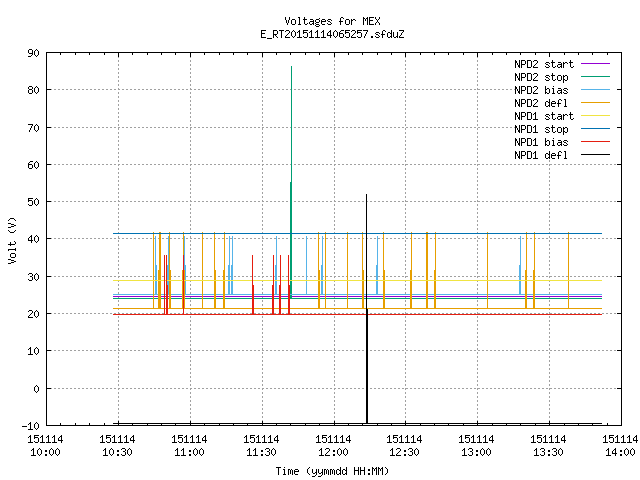Click the y-axis tick label 80

click(33, 90)
